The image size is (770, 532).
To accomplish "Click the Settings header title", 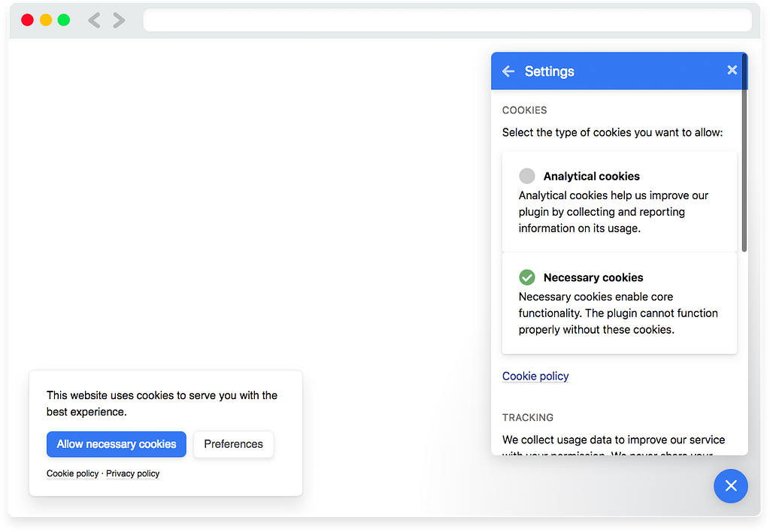I will (549, 71).
